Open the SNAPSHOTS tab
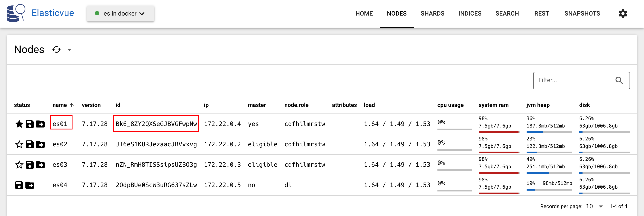Viewport: 644px width, 216px height. (x=582, y=14)
